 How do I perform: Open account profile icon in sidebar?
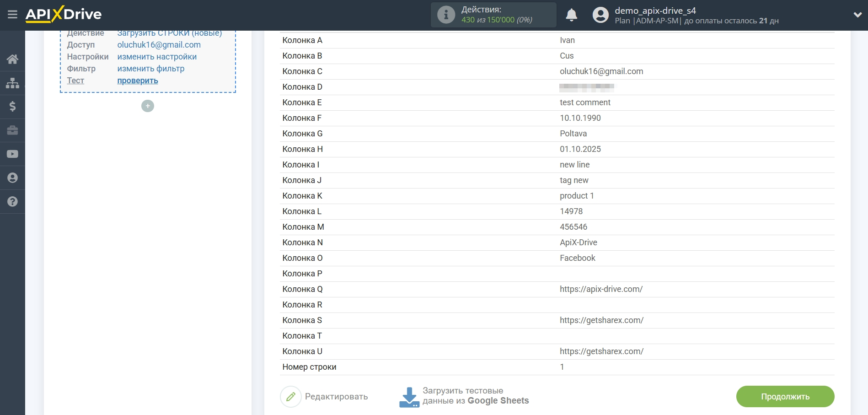tap(12, 178)
